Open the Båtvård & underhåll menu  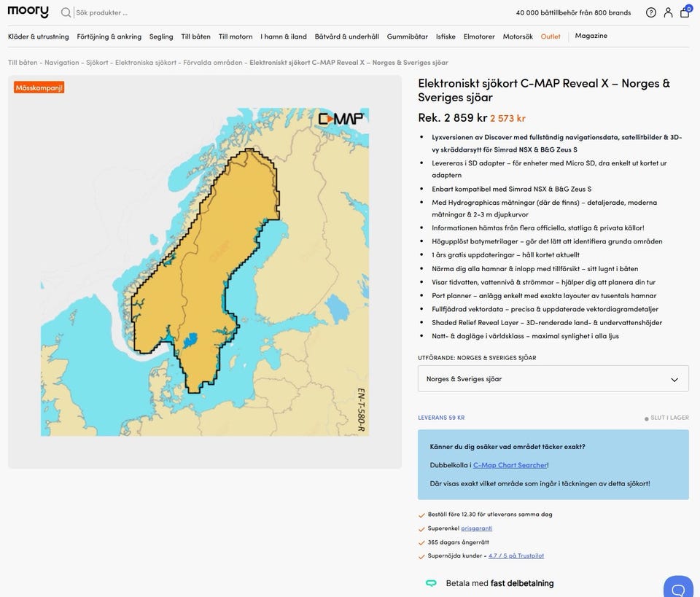pos(347,36)
